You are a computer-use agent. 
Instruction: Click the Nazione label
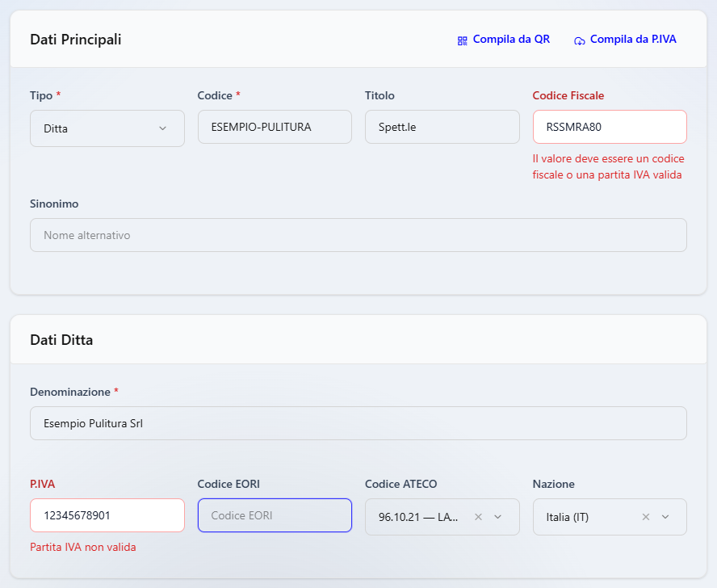553,484
